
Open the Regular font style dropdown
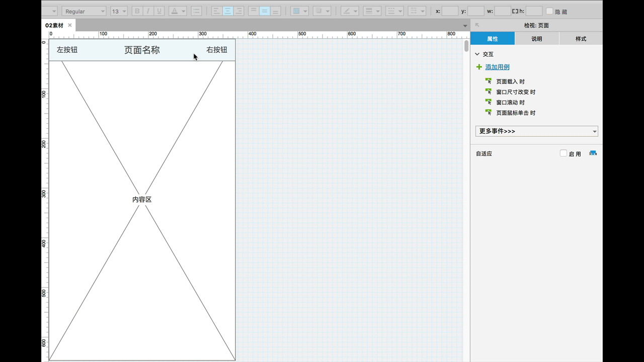[x=84, y=11]
